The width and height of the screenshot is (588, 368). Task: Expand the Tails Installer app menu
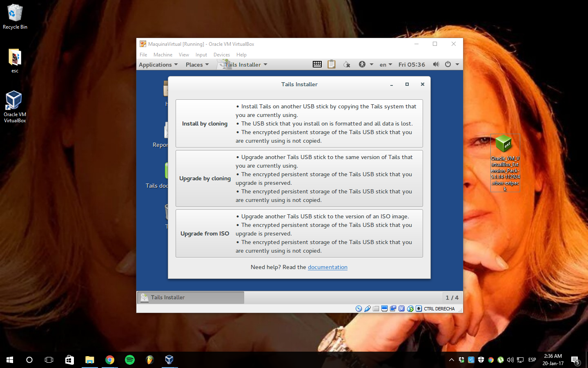pyautogui.click(x=243, y=65)
